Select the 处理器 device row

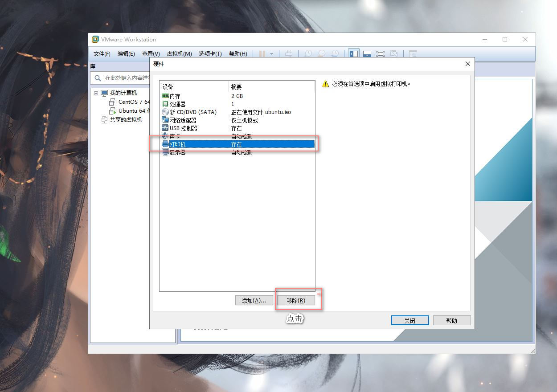[x=238, y=104]
